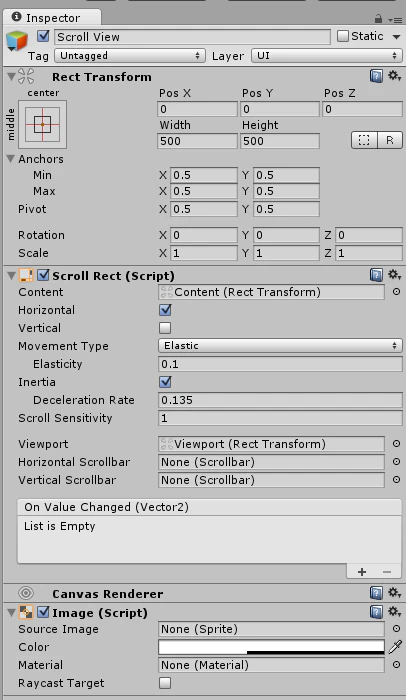Screen dimensions: 406x700
Task: Enable the Vertical scrolling checkbox
Action: point(165,328)
